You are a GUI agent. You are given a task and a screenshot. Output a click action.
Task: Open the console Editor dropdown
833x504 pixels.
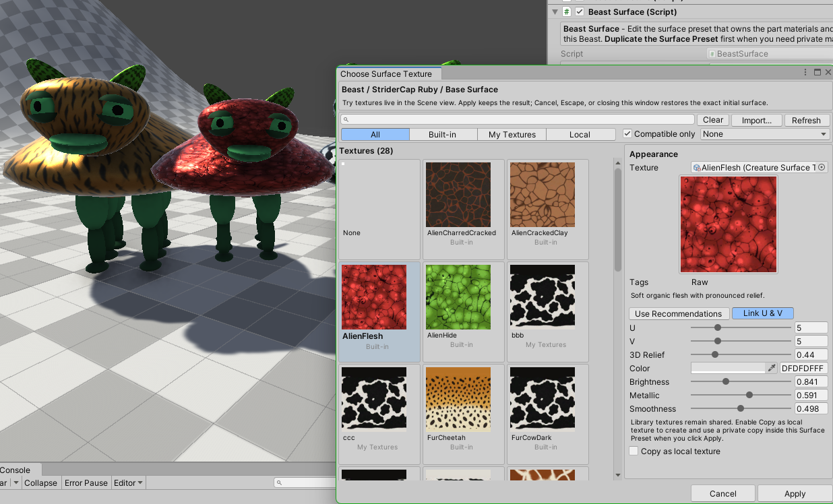(128, 482)
